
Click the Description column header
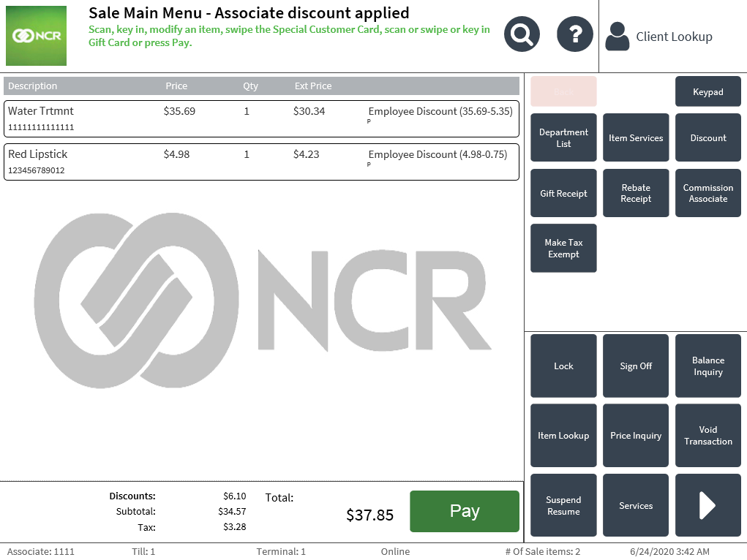point(32,86)
